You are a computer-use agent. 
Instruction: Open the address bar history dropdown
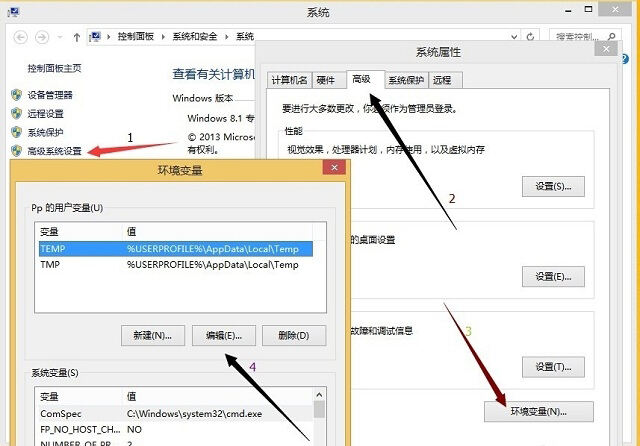[x=514, y=37]
